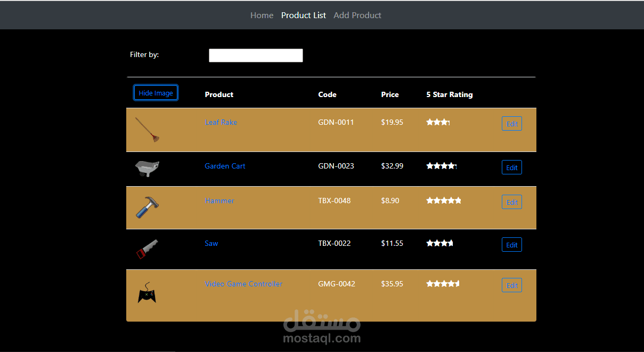This screenshot has height=352, width=644.
Task: Select the code GDN-0011
Action: 336,122
